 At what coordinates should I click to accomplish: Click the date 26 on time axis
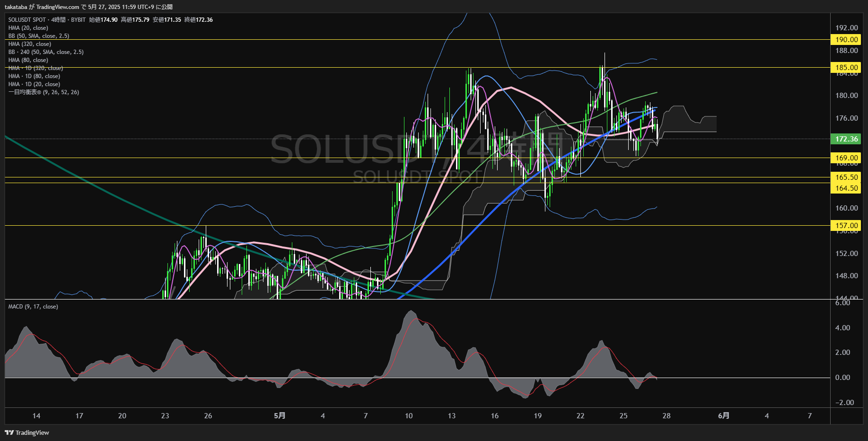[x=208, y=416]
